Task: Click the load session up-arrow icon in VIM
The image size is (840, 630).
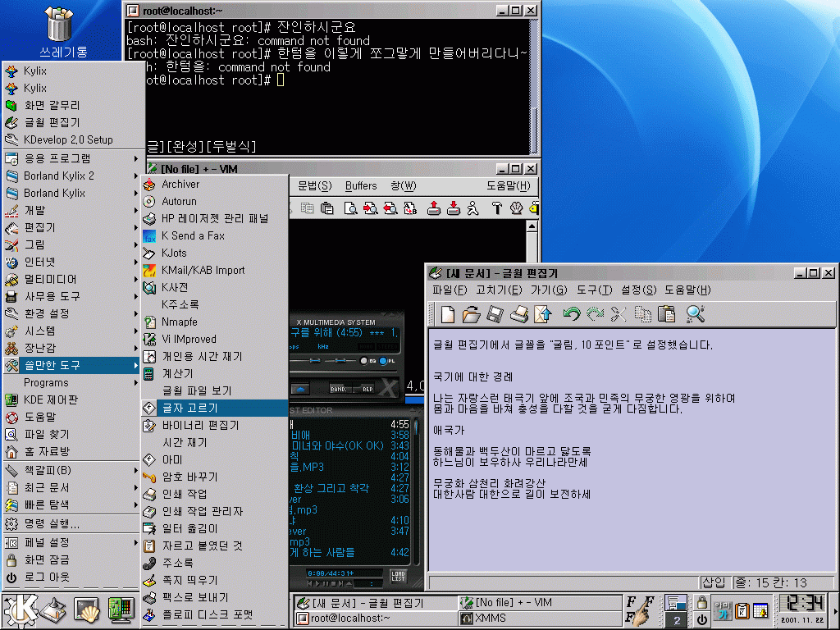Action: coord(433,208)
